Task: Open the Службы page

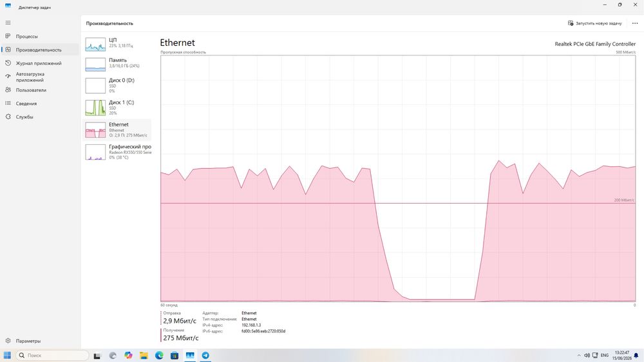Action: [x=40, y=117]
